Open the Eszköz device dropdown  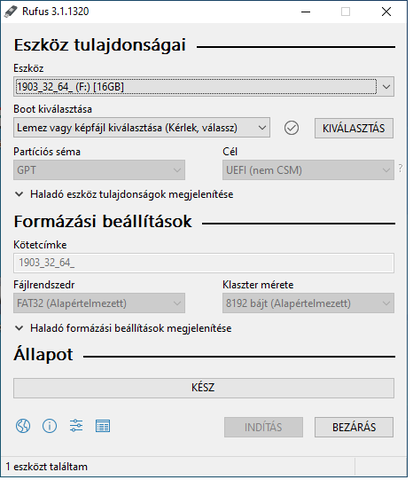point(204,87)
